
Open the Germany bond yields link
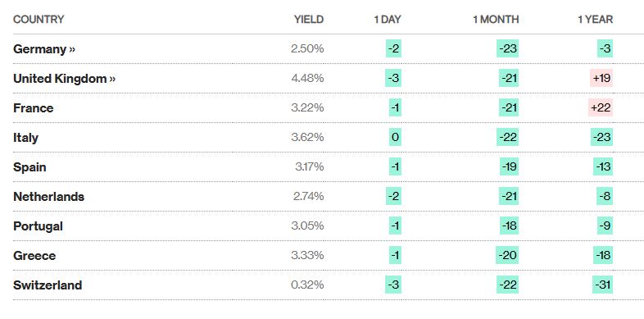pos(44,49)
